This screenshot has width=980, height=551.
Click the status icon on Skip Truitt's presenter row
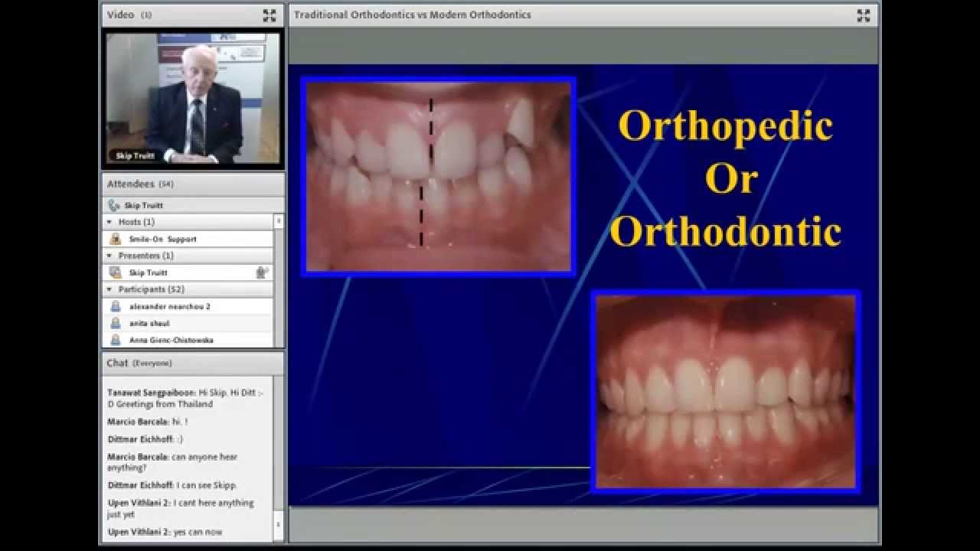pyautogui.click(x=262, y=272)
